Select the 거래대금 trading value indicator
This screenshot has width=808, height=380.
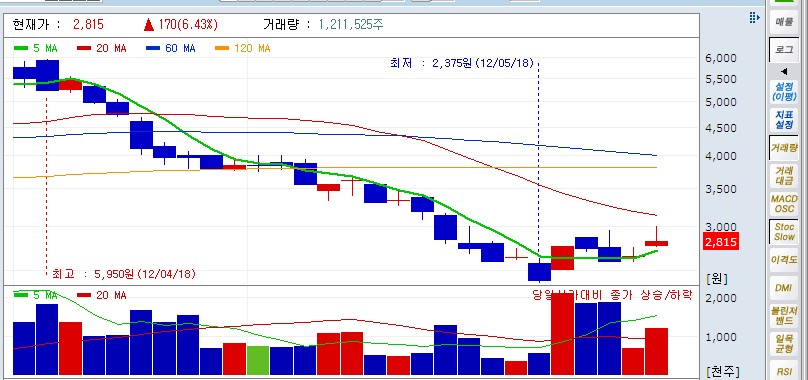point(784,175)
